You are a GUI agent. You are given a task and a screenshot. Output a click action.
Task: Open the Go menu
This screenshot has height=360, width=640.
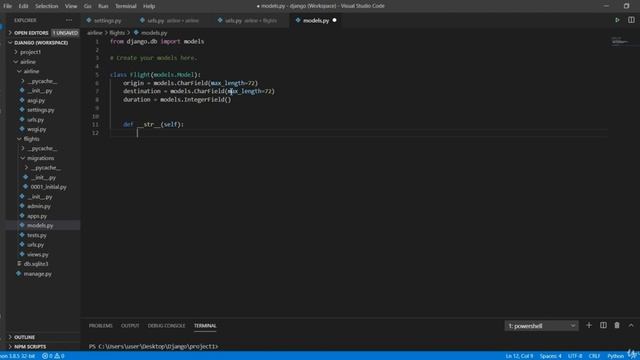coord(87,6)
